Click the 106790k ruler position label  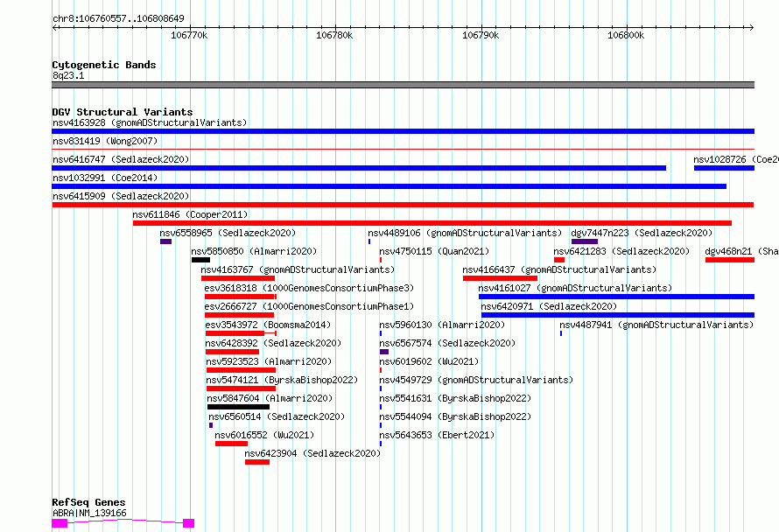click(481, 35)
